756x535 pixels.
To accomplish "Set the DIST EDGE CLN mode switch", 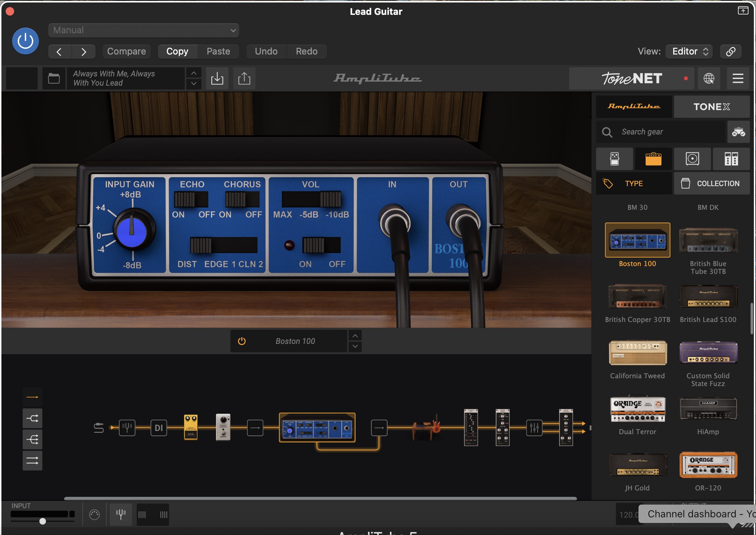I will coord(223,245).
